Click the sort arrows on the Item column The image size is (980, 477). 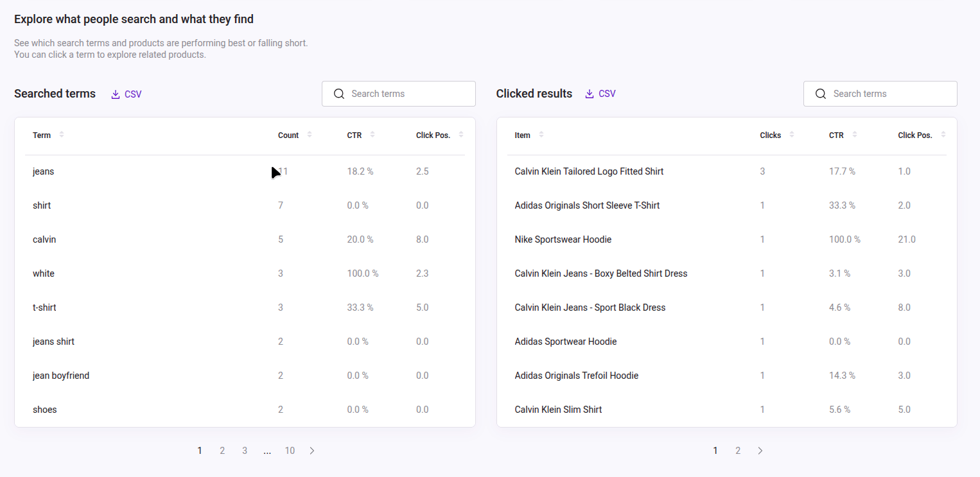click(543, 135)
